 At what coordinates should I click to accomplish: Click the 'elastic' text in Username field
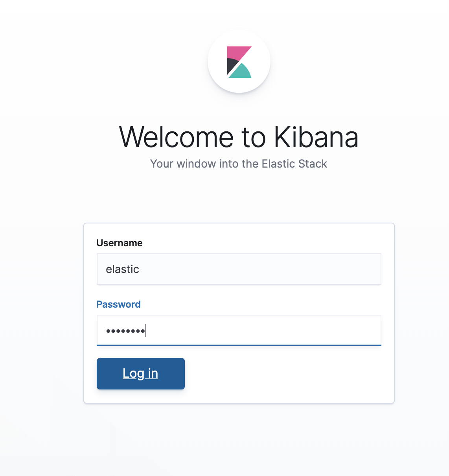[x=122, y=269]
